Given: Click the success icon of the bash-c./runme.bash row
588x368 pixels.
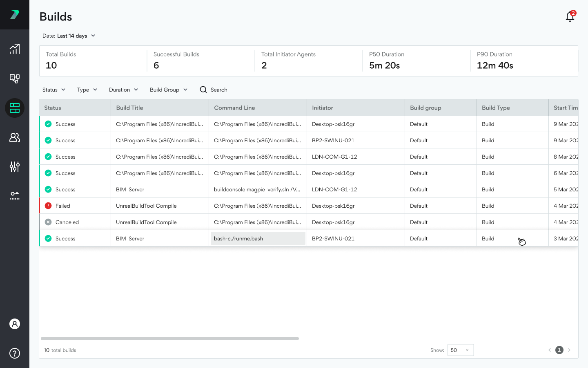Looking at the screenshot, I should point(48,238).
